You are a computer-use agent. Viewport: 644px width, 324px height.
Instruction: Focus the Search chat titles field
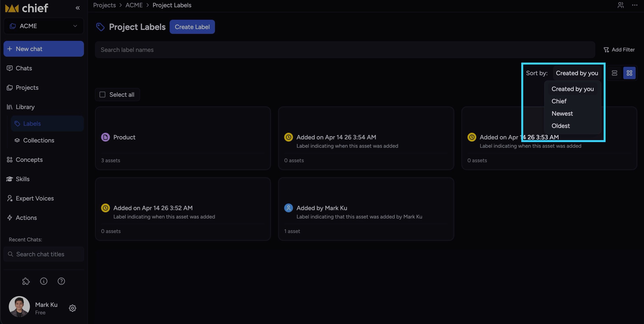(x=44, y=254)
